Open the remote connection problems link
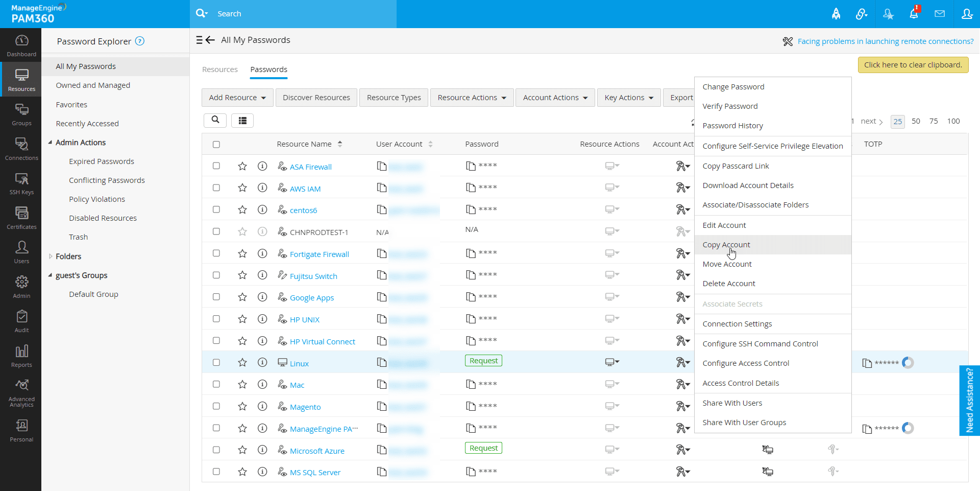Viewport: 980px width, 491px height. [x=885, y=41]
